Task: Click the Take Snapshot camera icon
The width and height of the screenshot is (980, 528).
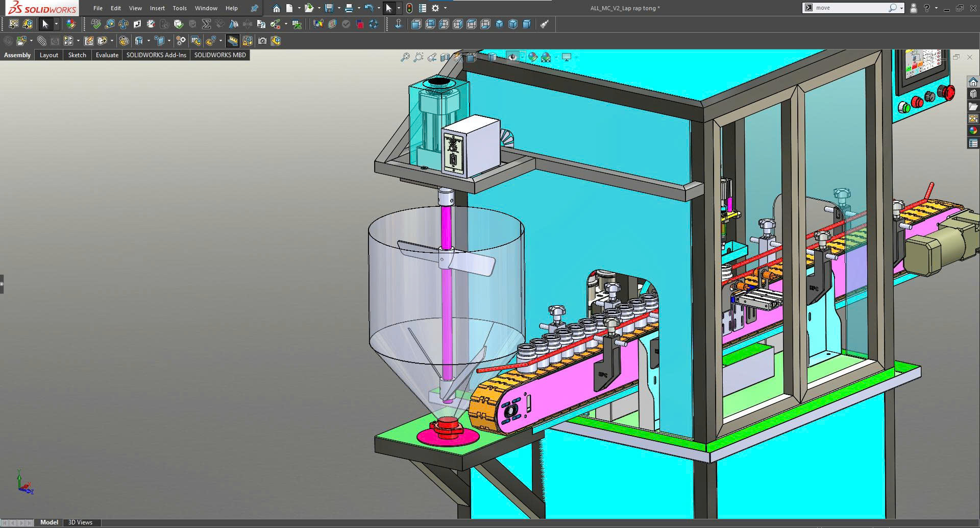Action: point(262,41)
